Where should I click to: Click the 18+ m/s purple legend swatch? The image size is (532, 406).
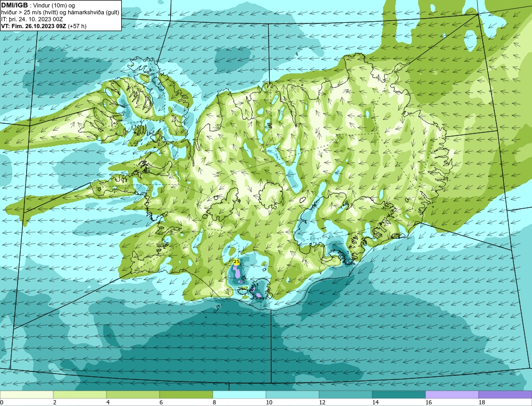(x=505, y=395)
